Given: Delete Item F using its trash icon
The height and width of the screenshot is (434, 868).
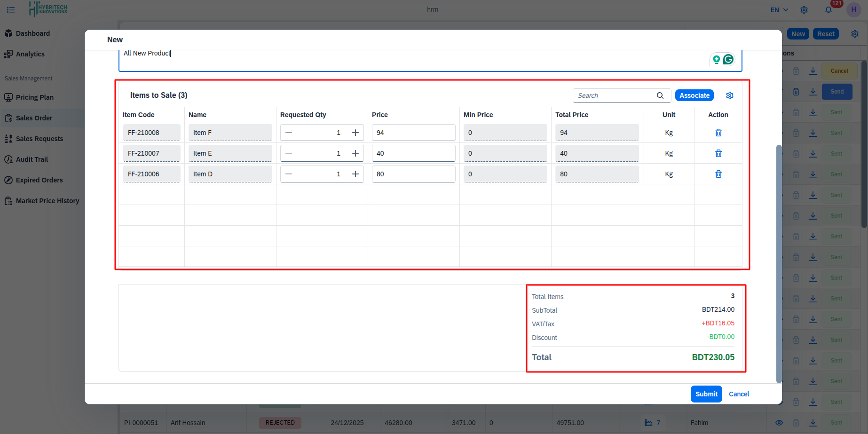Looking at the screenshot, I should click(718, 132).
